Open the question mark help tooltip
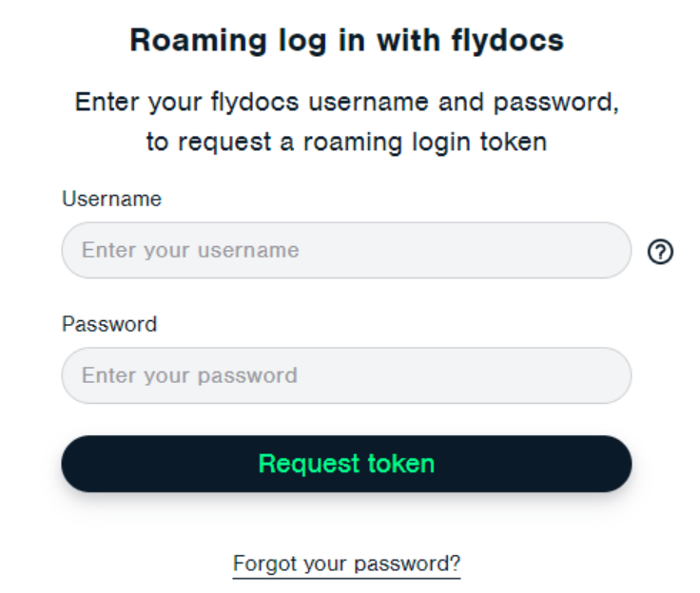Image resolution: width=700 pixels, height=593 pixels. (x=660, y=251)
